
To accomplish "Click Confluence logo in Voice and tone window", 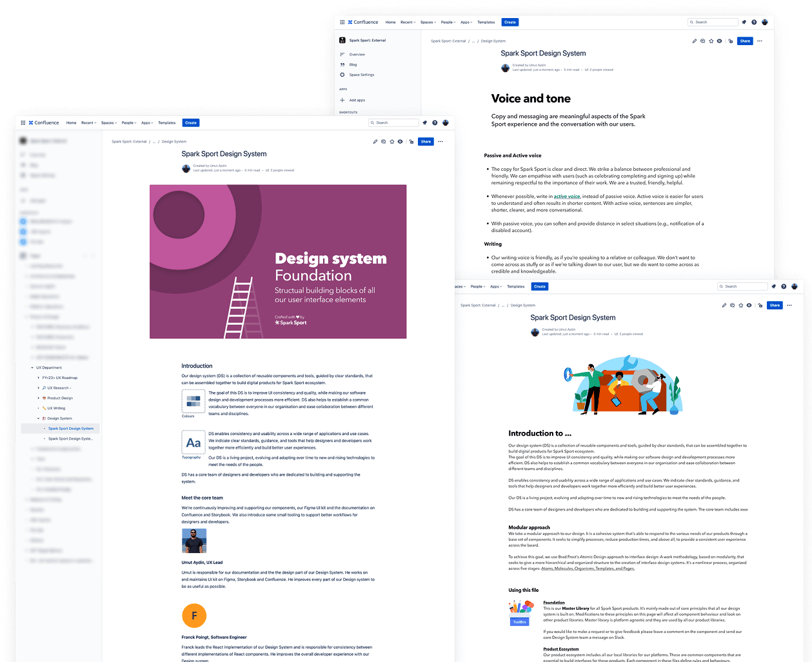I will [x=363, y=22].
